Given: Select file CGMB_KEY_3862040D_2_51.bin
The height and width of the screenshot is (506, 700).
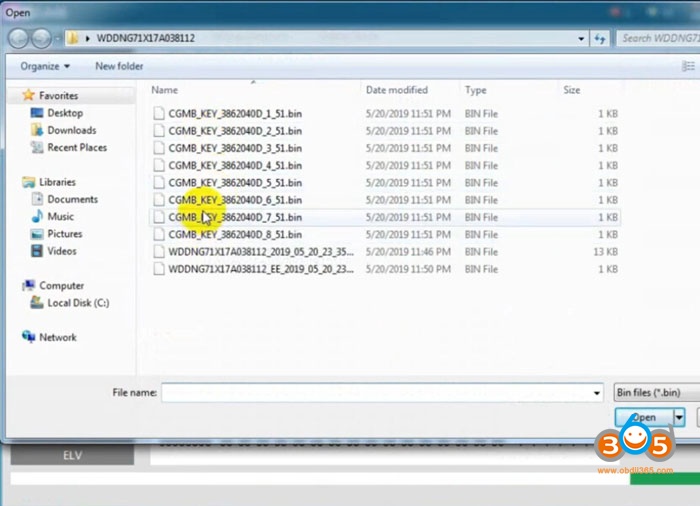Looking at the screenshot, I should click(x=235, y=131).
